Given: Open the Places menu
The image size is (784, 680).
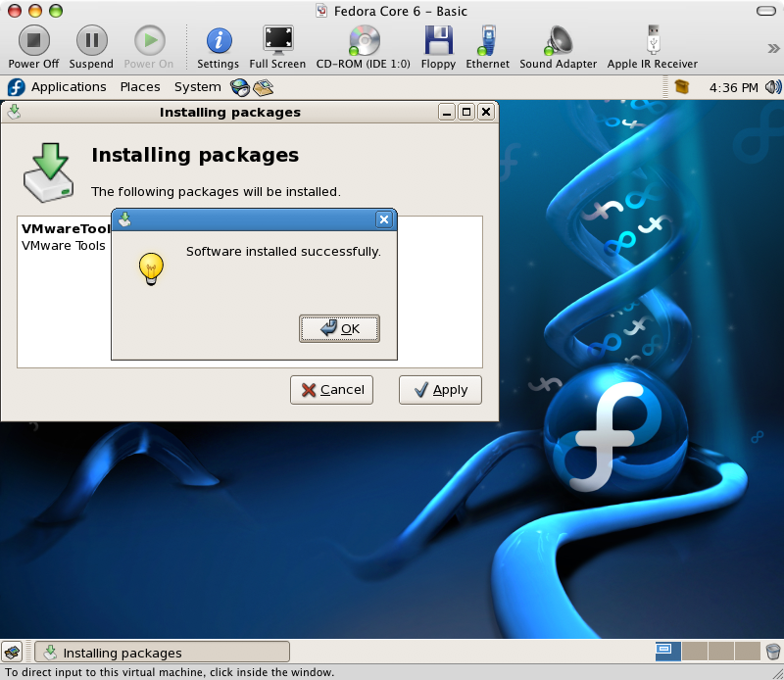Looking at the screenshot, I should click(140, 87).
